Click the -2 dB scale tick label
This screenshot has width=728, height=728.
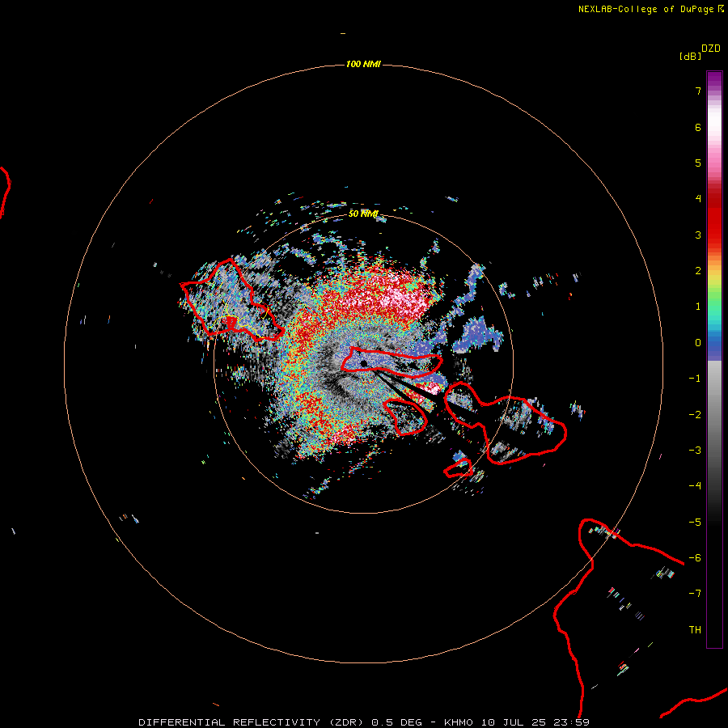[x=695, y=415]
